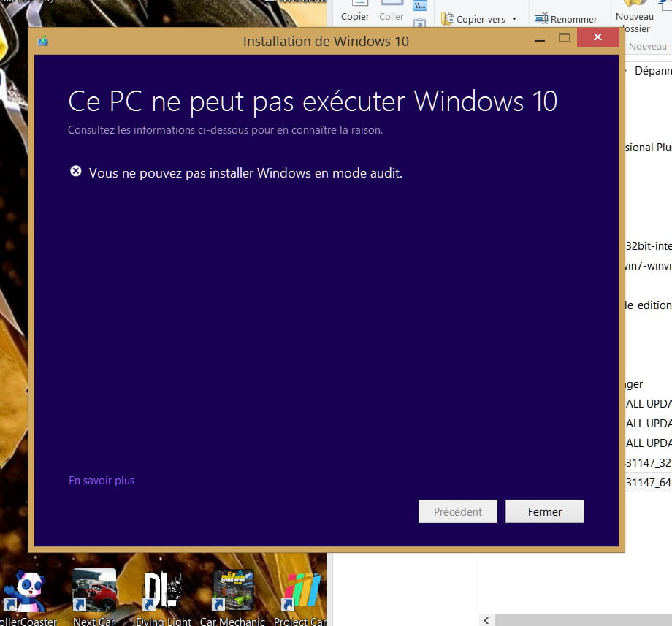Click Fermer to close the Windows 10 setup
This screenshot has width=672, height=626.
544,511
